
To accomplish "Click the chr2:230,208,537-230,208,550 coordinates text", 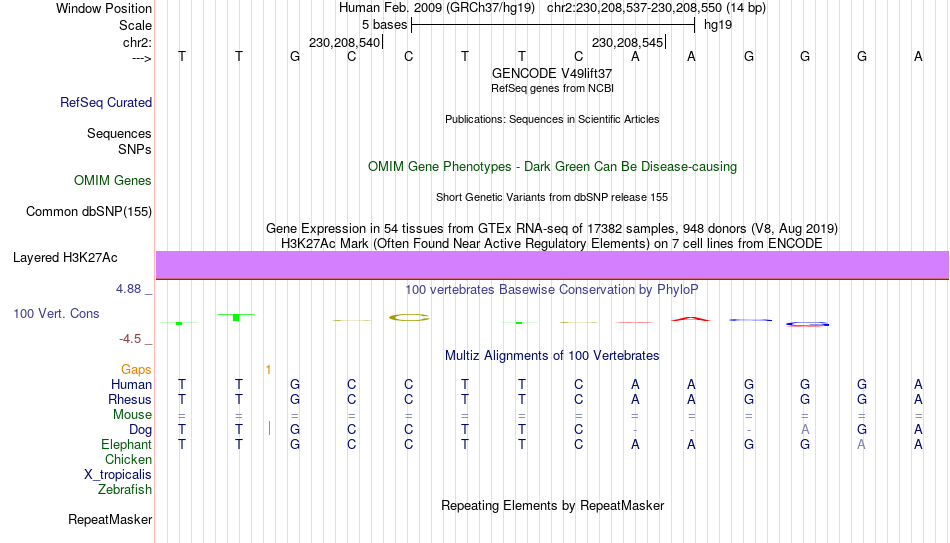I will tap(656, 8).
